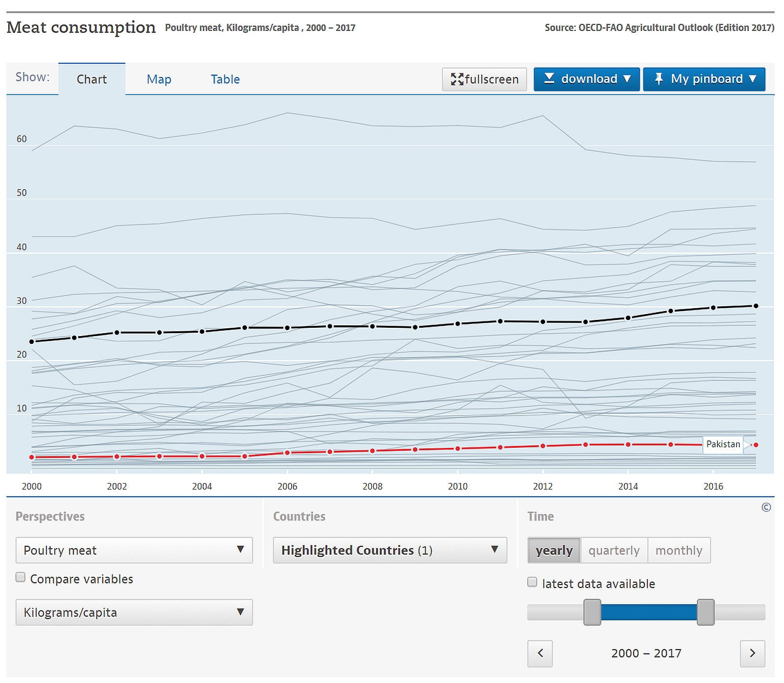The width and height of the screenshot is (784, 683).
Task: Open the download dropdown menu
Action: 587,79
